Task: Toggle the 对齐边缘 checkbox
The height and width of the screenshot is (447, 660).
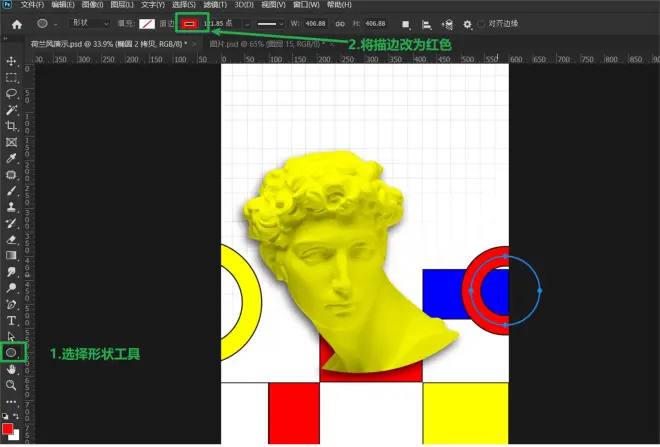Action: click(x=482, y=24)
